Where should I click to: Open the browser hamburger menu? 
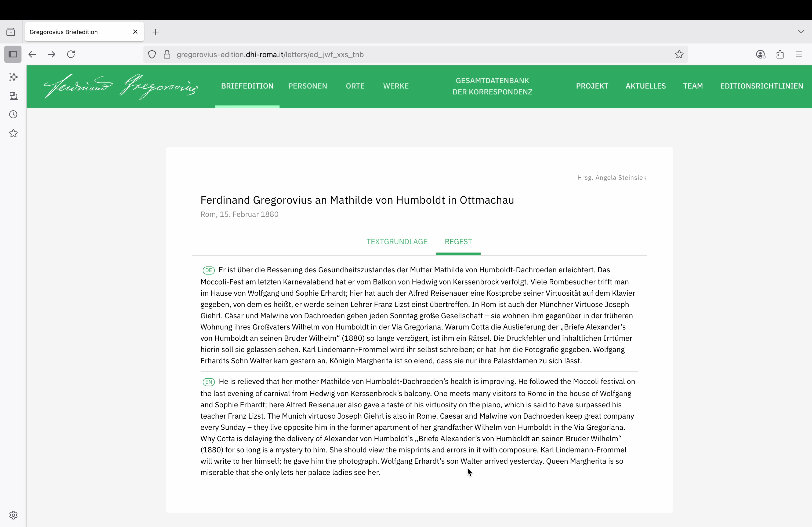(799, 54)
